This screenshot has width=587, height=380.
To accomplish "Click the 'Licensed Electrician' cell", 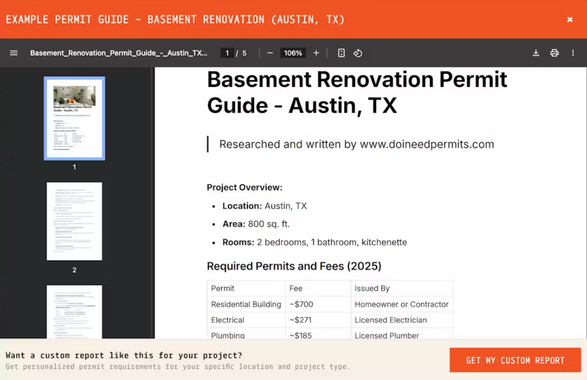I will coord(402,320).
